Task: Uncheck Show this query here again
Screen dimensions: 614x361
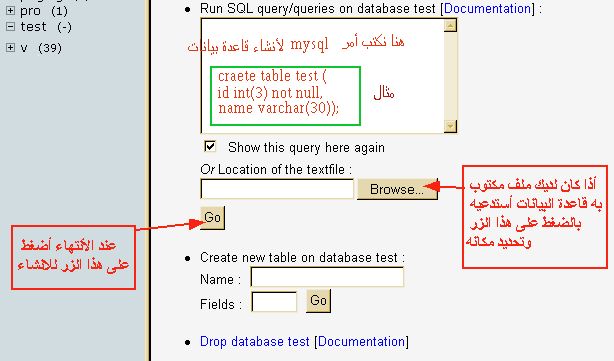Action: point(210,146)
